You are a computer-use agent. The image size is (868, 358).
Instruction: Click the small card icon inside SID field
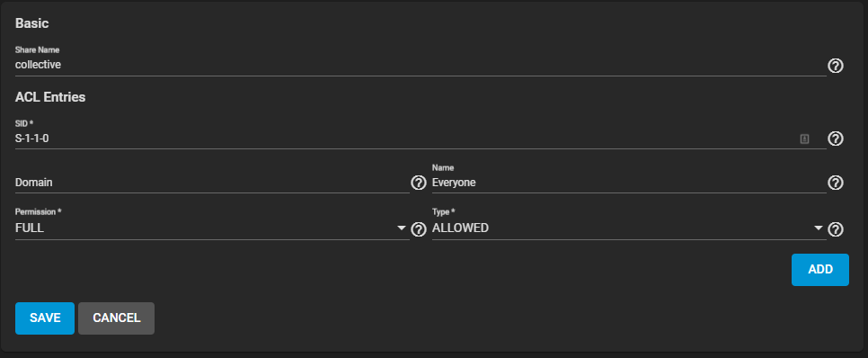[804, 139]
